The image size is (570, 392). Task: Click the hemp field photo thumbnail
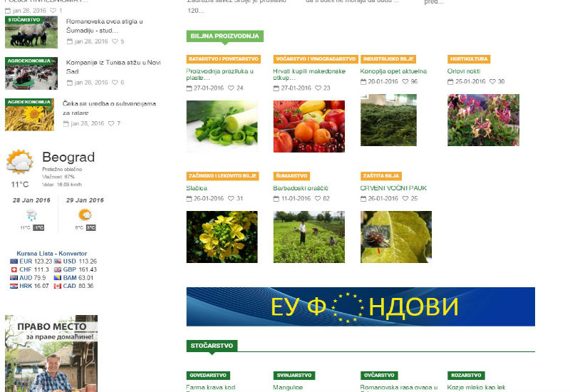[x=388, y=120]
